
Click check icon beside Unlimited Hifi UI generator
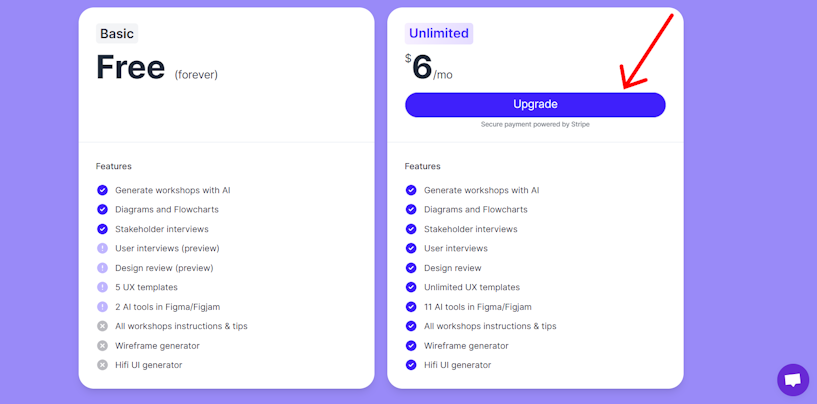(x=411, y=365)
